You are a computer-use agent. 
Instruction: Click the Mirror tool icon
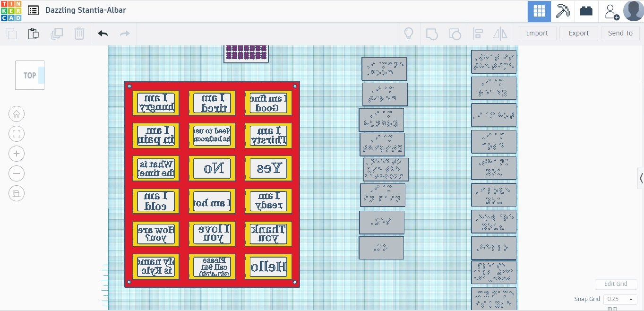(x=500, y=34)
